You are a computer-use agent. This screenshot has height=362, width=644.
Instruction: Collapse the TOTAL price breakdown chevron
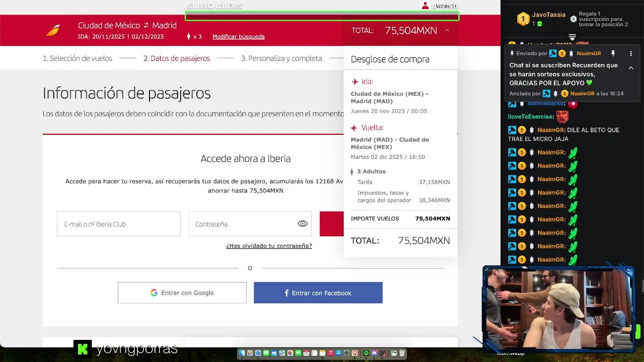pyautogui.click(x=447, y=31)
